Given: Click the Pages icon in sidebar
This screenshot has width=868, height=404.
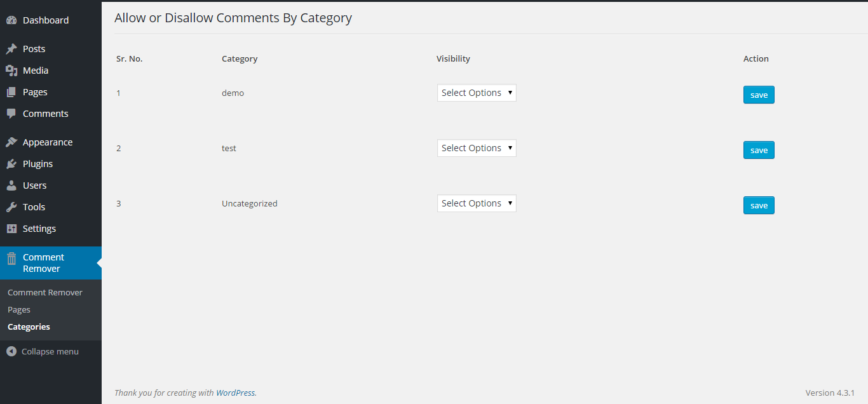Looking at the screenshot, I should 11,92.
